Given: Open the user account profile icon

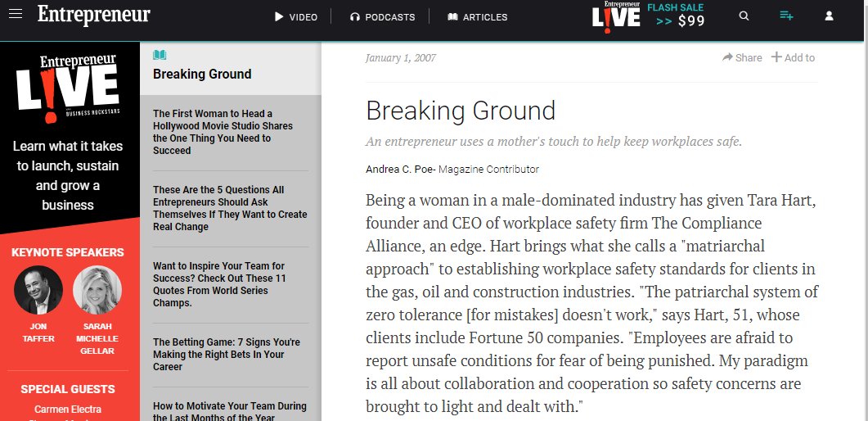Looking at the screenshot, I should pos(829,16).
